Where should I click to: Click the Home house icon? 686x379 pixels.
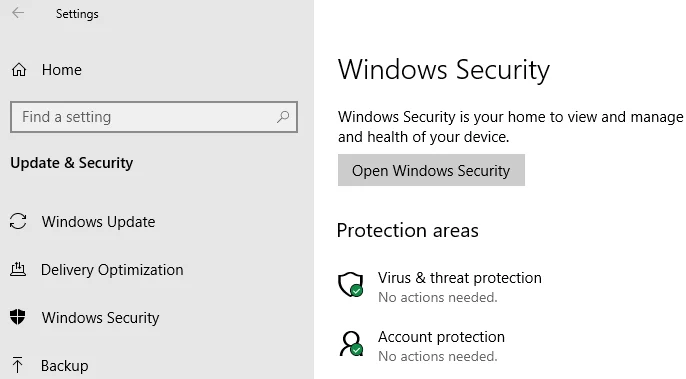click(19, 70)
